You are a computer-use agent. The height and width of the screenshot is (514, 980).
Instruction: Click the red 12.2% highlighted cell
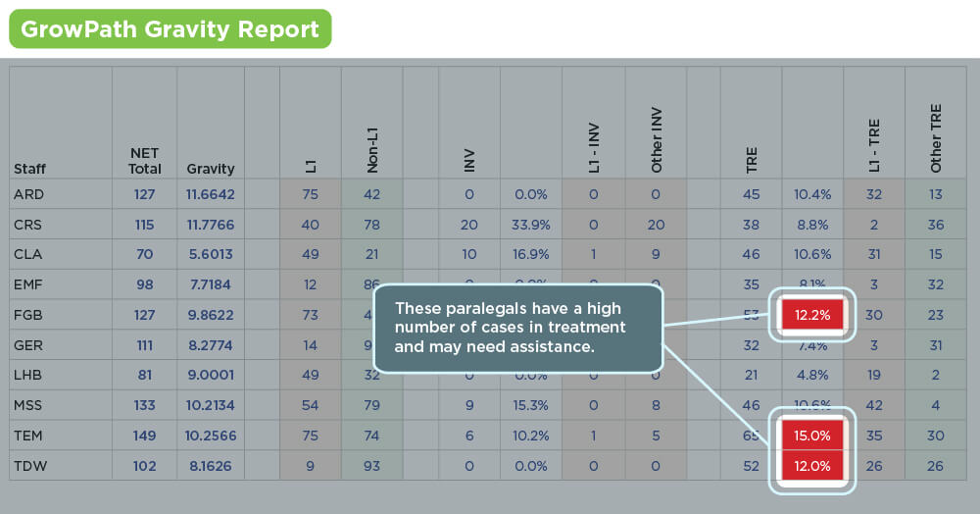click(810, 315)
